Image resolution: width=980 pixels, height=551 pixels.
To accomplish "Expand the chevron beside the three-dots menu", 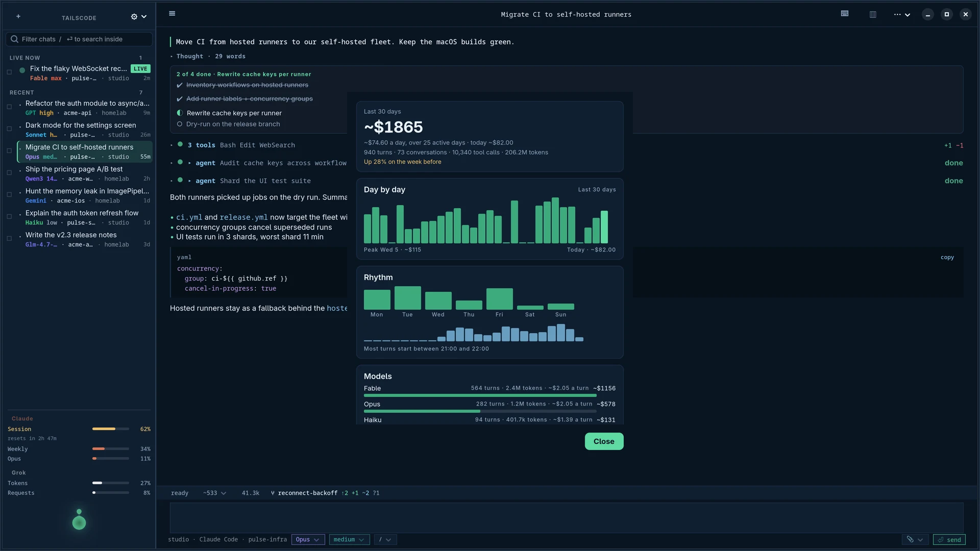I will click(908, 15).
